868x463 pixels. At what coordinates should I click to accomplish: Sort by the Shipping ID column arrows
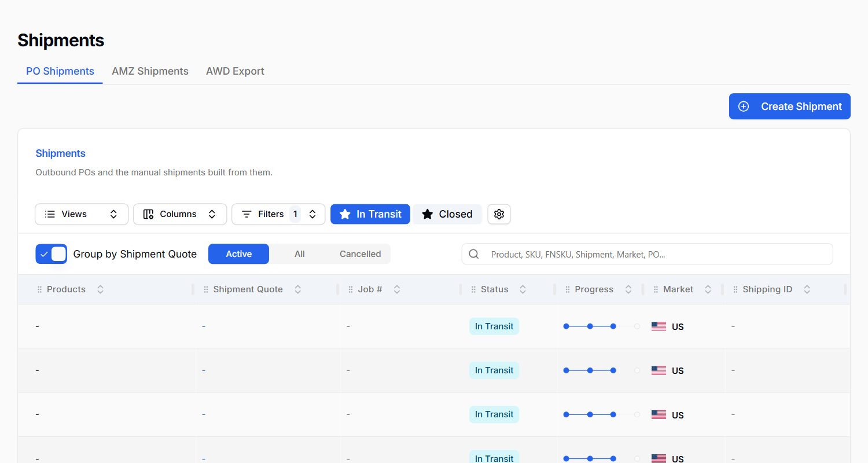click(x=807, y=289)
